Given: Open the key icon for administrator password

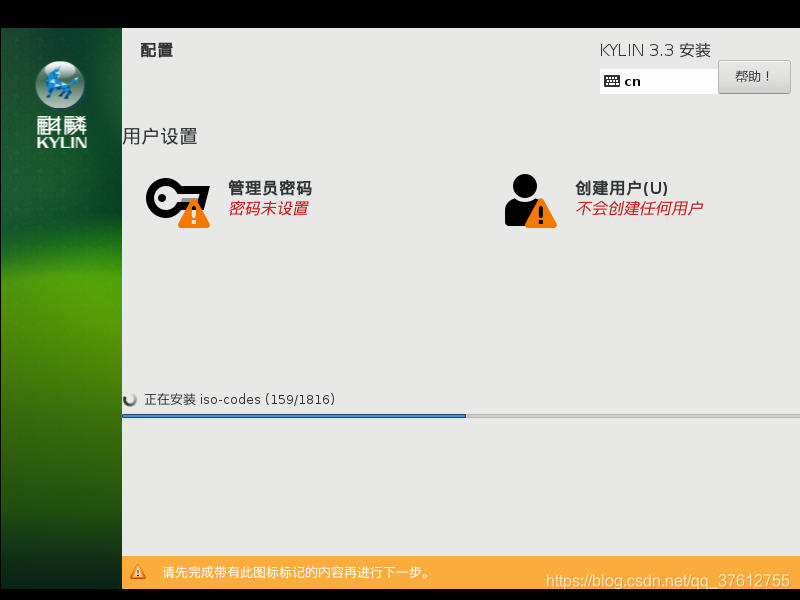Looking at the screenshot, I should click(178, 202).
